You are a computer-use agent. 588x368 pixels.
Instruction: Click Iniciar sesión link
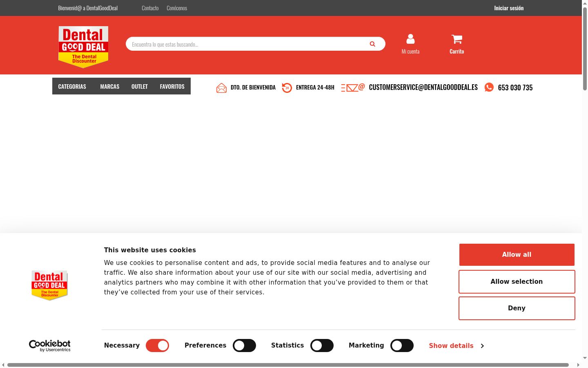509,8
